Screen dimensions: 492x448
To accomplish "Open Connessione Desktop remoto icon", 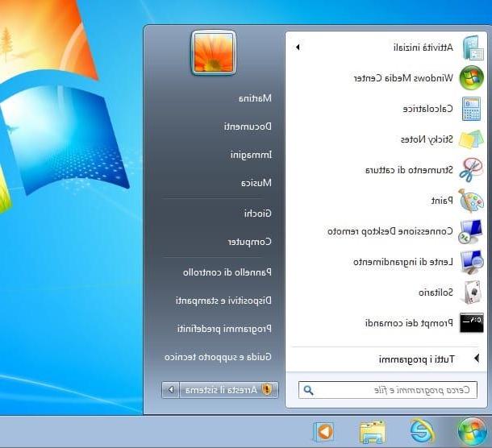I will [470, 231].
